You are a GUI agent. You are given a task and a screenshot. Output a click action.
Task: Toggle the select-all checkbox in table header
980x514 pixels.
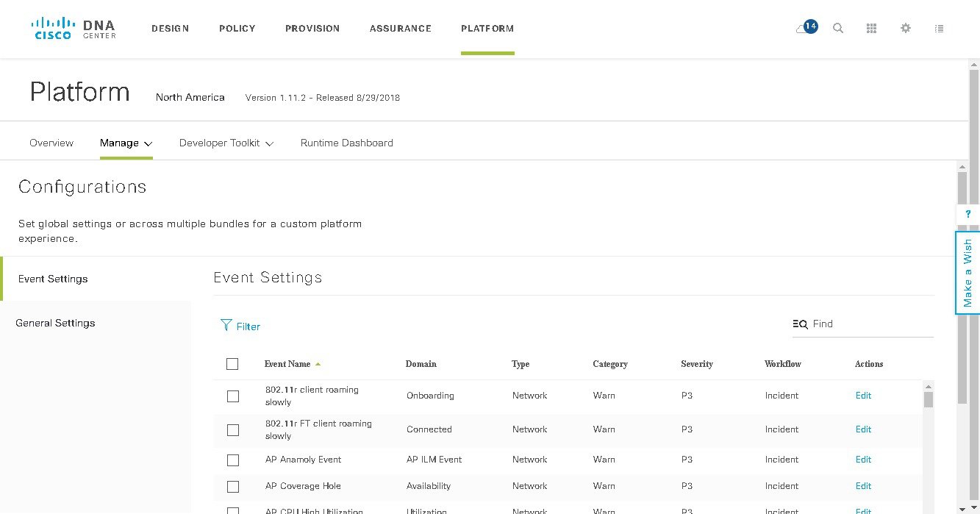click(x=232, y=364)
